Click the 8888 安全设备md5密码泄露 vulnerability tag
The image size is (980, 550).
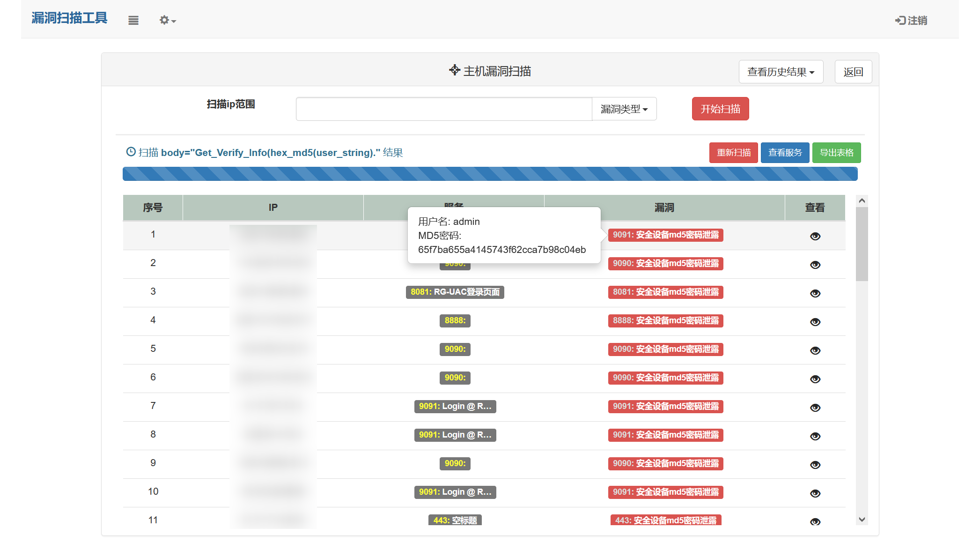coord(665,321)
